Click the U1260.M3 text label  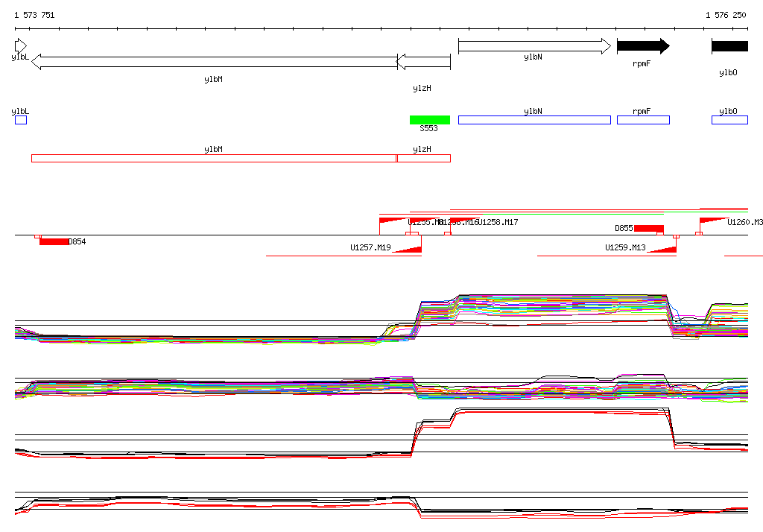[745, 223]
